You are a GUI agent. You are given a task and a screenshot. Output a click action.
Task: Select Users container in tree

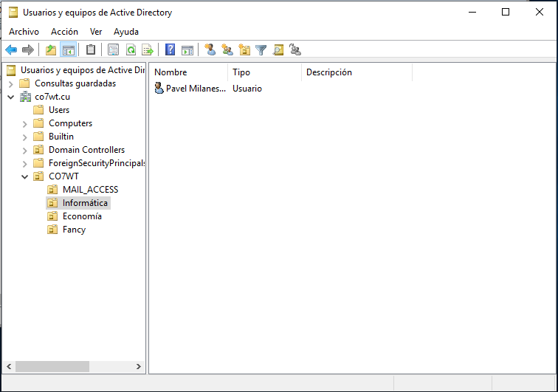59,110
